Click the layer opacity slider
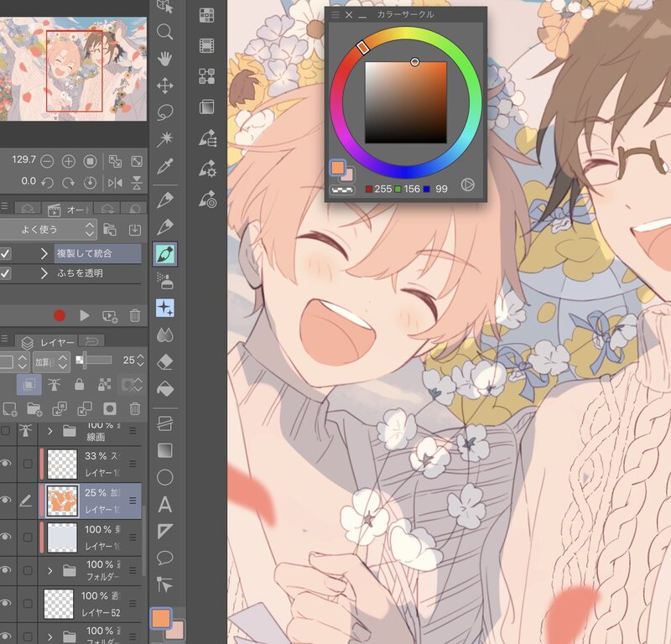Screen dimensions: 671x644 [x=94, y=360]
